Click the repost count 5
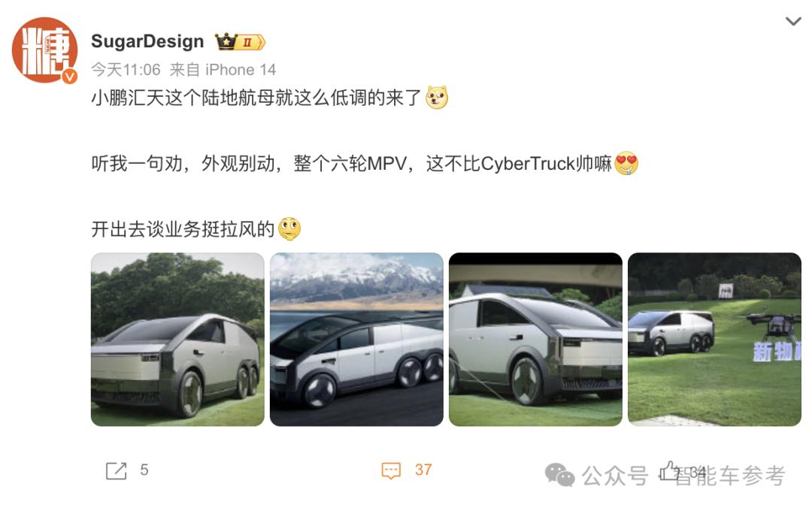 (144, 470)
